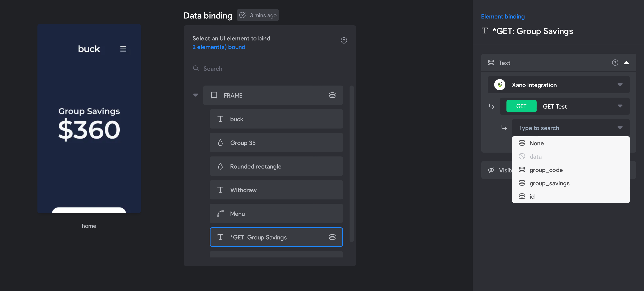The height and width of the screenshot is (291, 644).
Task: Click the disabled data option
Action: (x=571, y=156)
